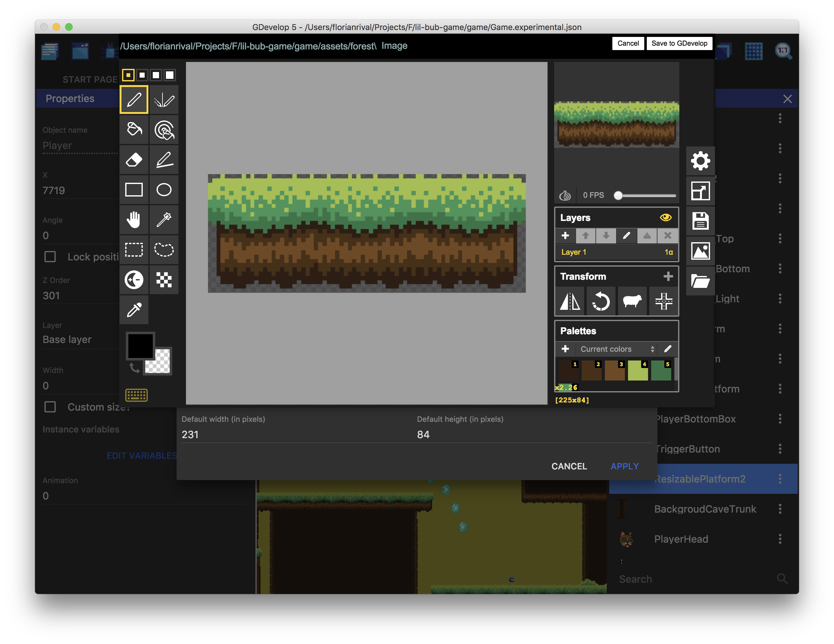
Task: Enable Custom size checkbox
Action: [x=50, y=407]
